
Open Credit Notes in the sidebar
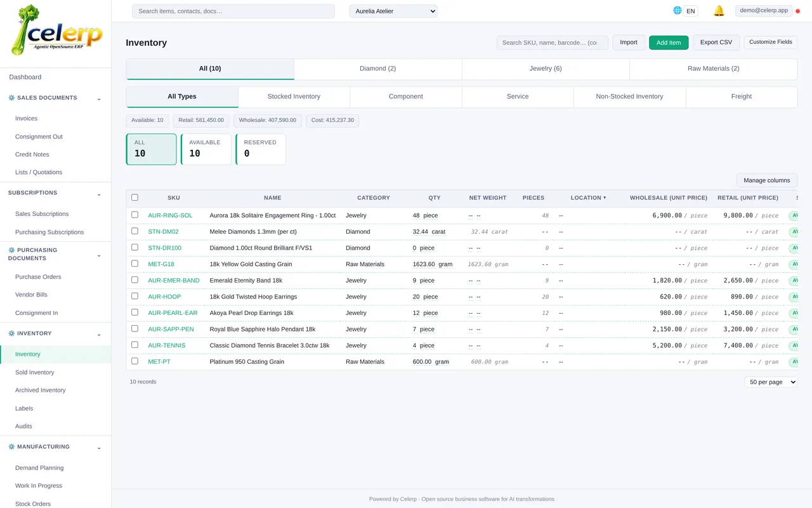(32, 154)
